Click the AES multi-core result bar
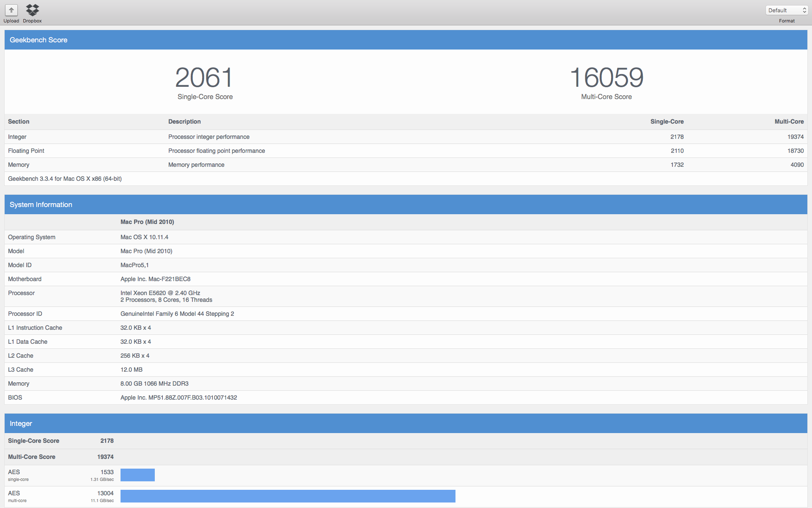 point(288,496)
